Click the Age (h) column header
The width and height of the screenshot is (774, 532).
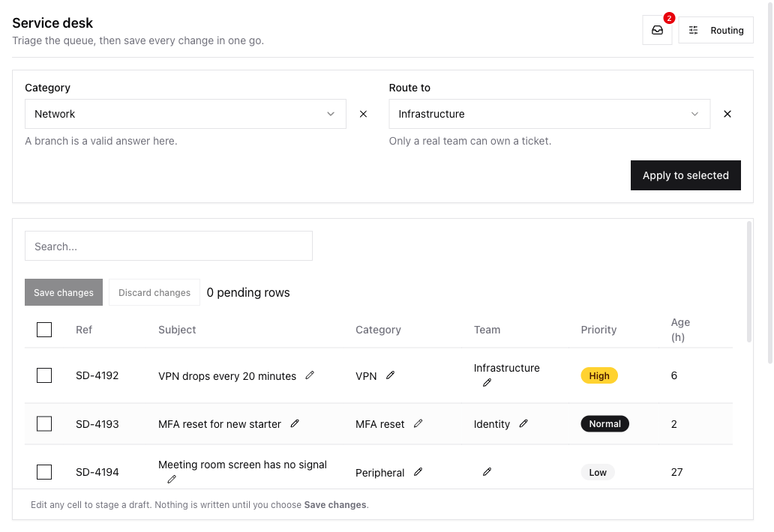pos(680,330)
